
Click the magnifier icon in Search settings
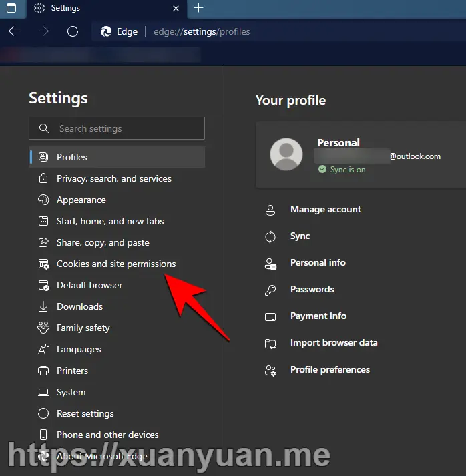pyautogui.click(x=44, y=128)
